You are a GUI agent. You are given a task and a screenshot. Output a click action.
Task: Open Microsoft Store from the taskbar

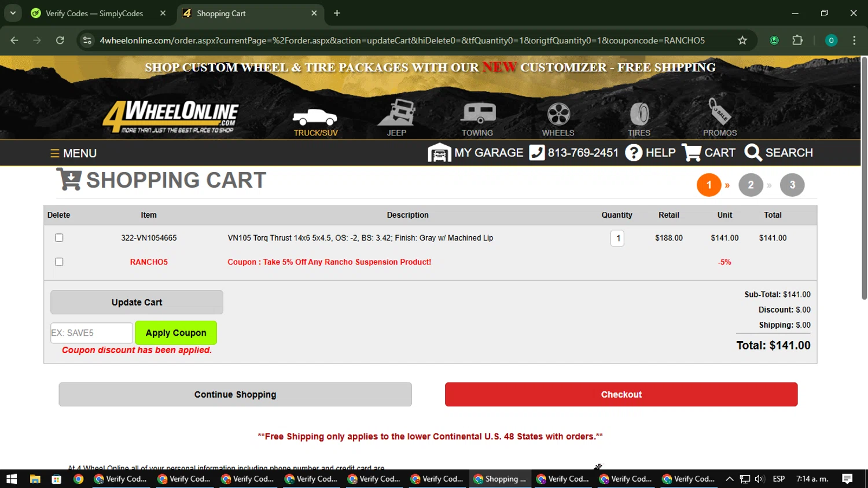[56, 479]
